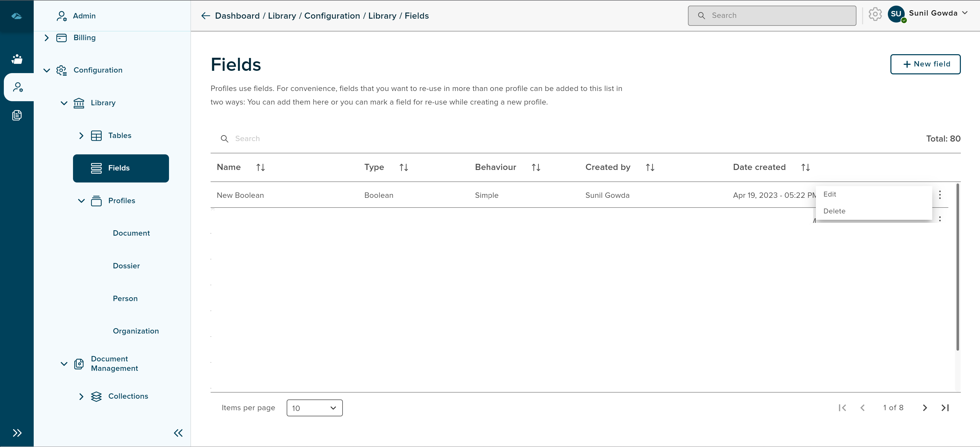Choose Delete from the row context menu
The width and height of the screenshot is (980, 447).
(834, 211)
